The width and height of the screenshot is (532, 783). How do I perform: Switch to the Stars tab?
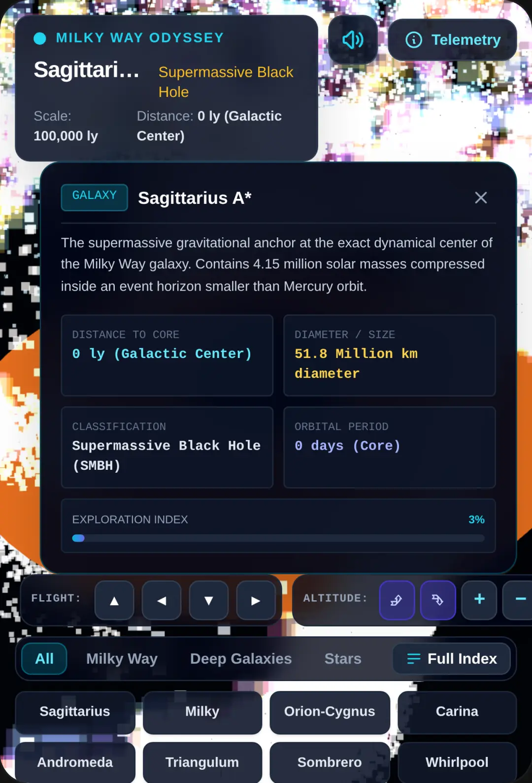[343, 658]
